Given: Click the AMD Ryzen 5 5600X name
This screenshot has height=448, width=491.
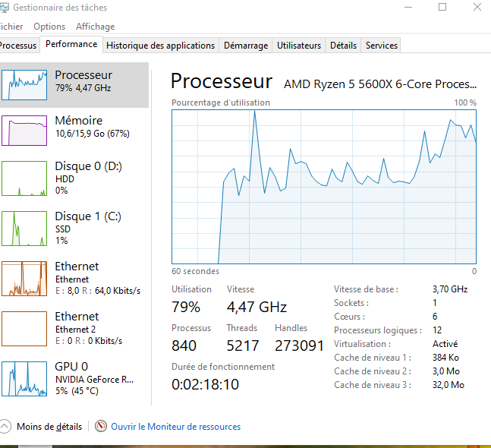Looking at the screenshot, I should [x=380, y=84].
